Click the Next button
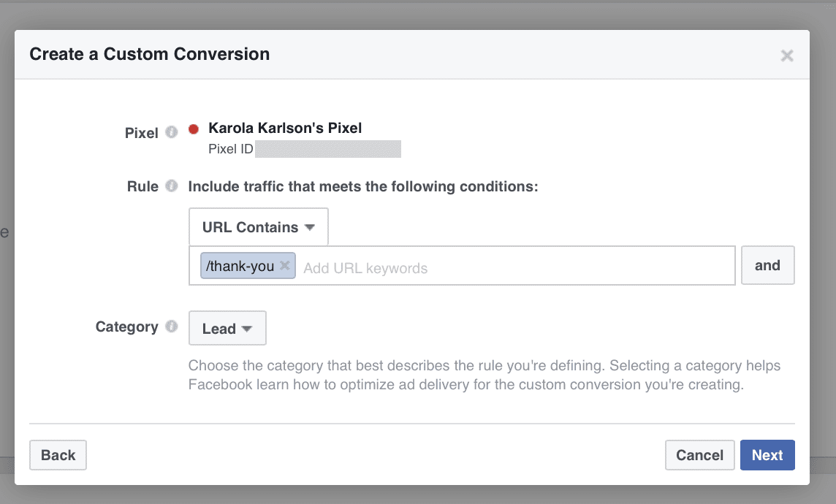Image resolution: width=836 pixels, height=504 pixels. coord(767,454)
